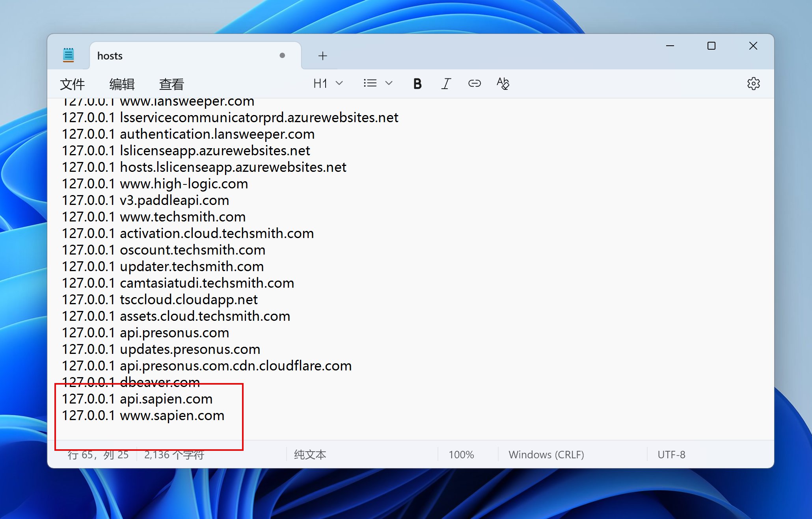Click the 纯文本 format indicator

click(x=310, y=455)
